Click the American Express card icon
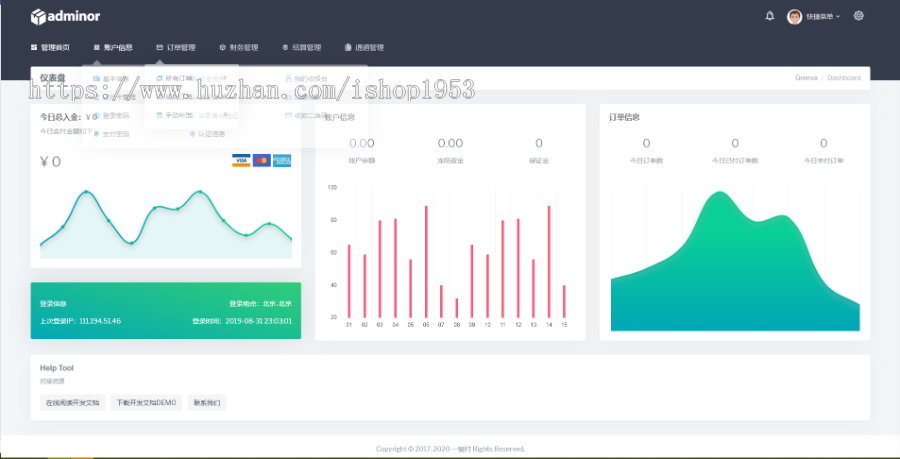 coord(282,161)
